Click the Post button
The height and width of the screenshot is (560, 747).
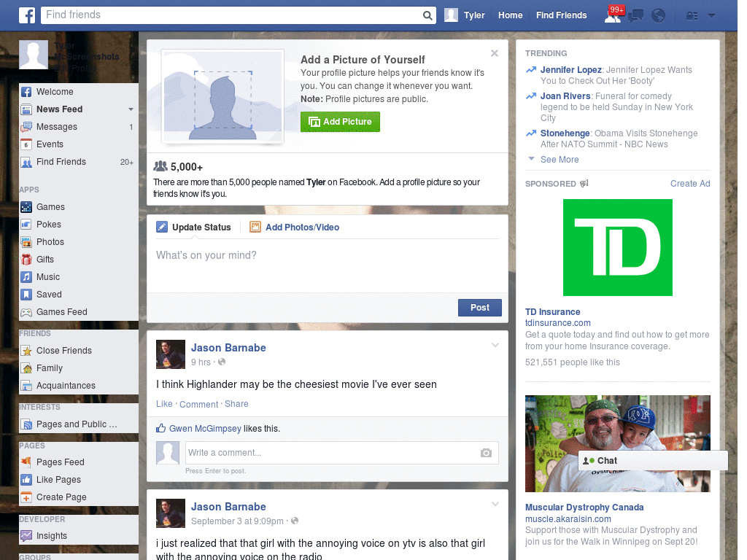click(x=480, y=308)
